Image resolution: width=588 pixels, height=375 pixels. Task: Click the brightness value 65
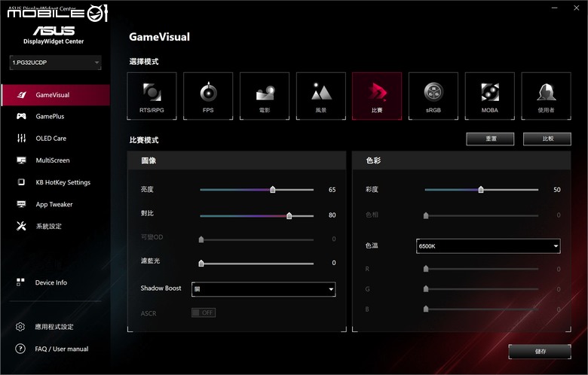coord(332,190)
